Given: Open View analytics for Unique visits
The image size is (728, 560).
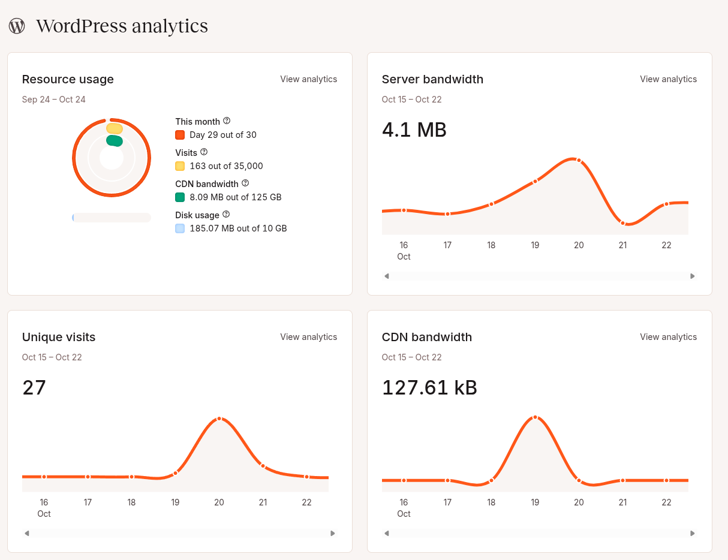Looking at the screenshot, I should [308, 337].
